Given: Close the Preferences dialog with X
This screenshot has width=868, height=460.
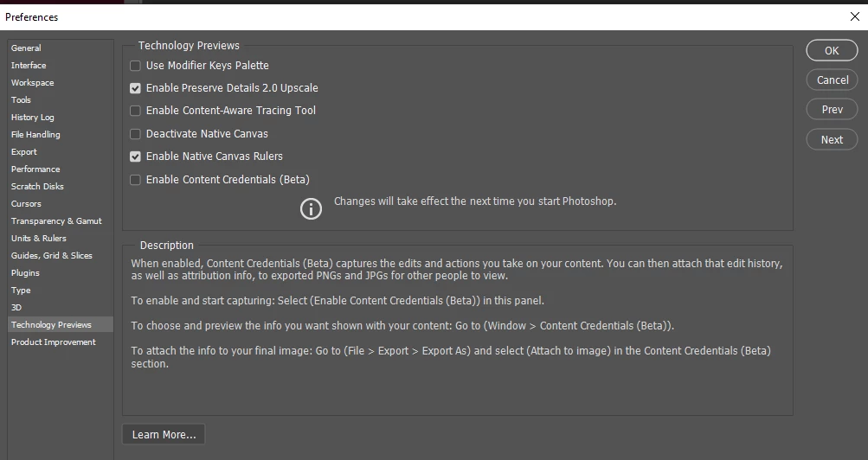Looking at the screenshot, I should point(855,16).
